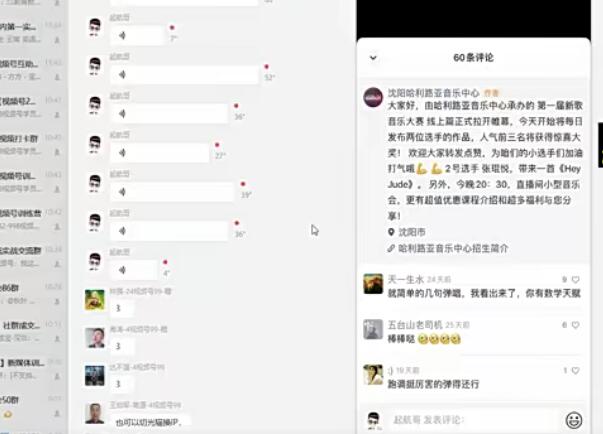Screen dimensions: 603x434
Task: Play the 4-second voice message
Action: point(134,270)
